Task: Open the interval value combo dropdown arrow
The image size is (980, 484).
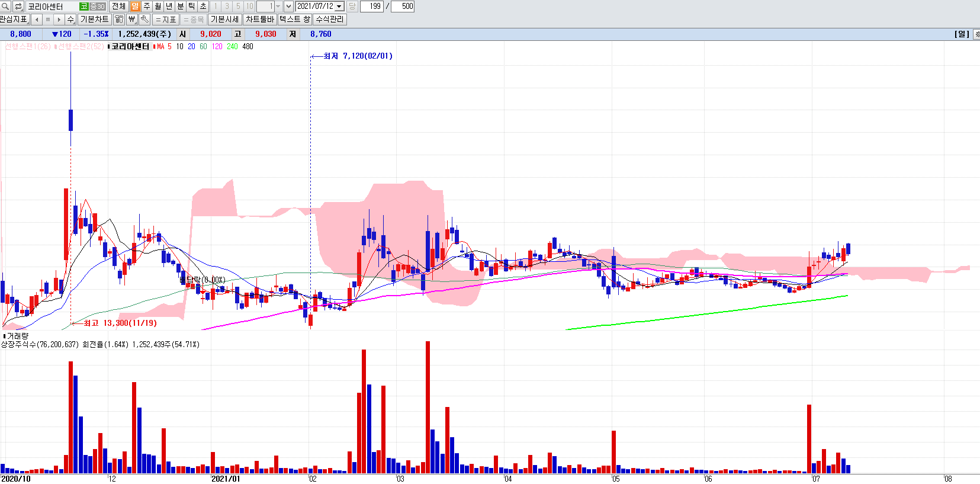Action: pyautogui.click(x=278, y=7)
